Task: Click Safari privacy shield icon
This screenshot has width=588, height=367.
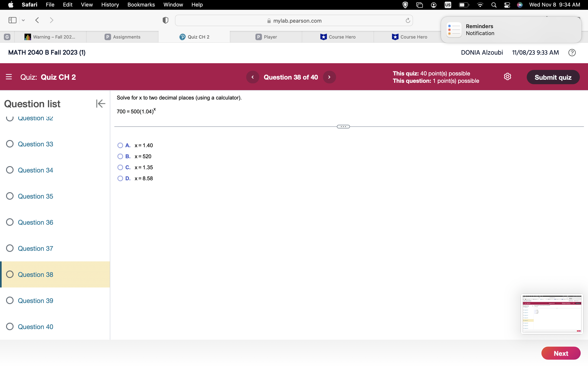Action: [x=165, y=20]
